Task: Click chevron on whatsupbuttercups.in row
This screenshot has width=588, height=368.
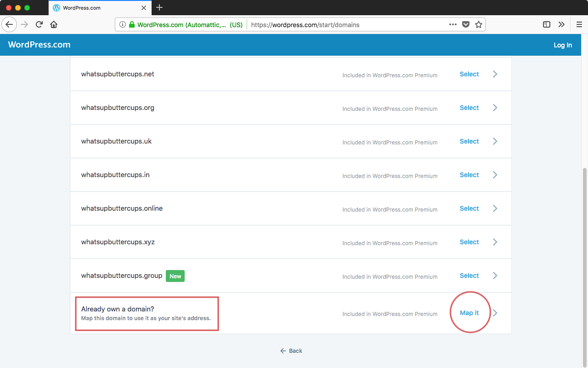Action: click(x=495, y=175)
